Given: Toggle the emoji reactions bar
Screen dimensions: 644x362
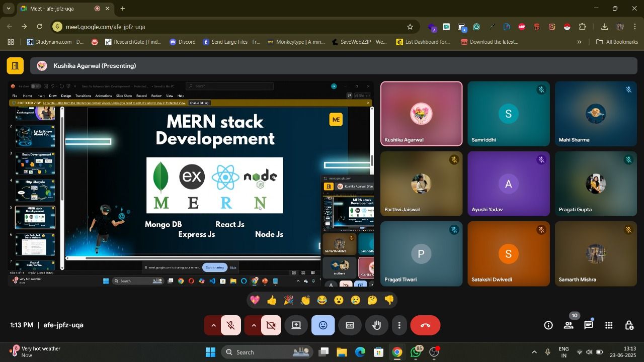Looking at the screenshot, I should 323,325.
